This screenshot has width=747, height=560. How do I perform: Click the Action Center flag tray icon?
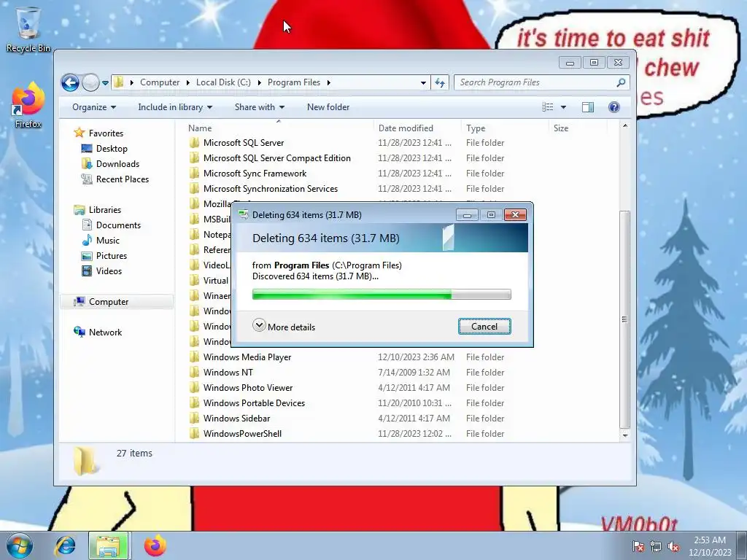638,547
